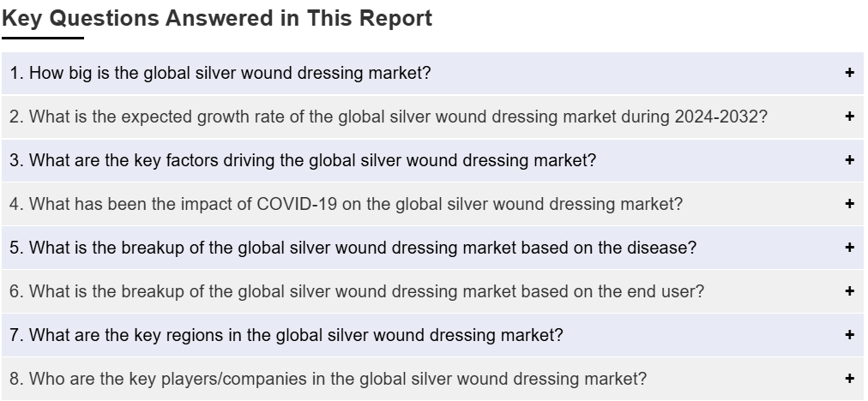
Task: Click plus icon beside key factors question
Action: [850, 160]
